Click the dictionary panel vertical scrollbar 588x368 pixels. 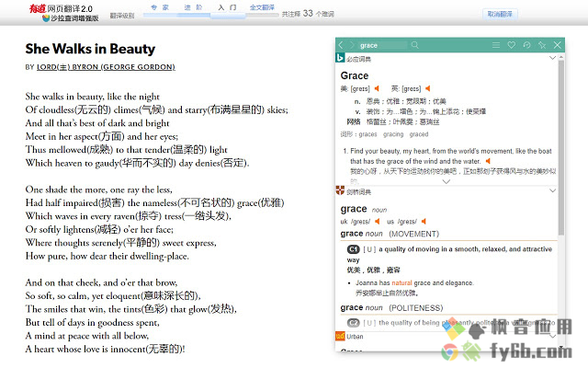561,147
